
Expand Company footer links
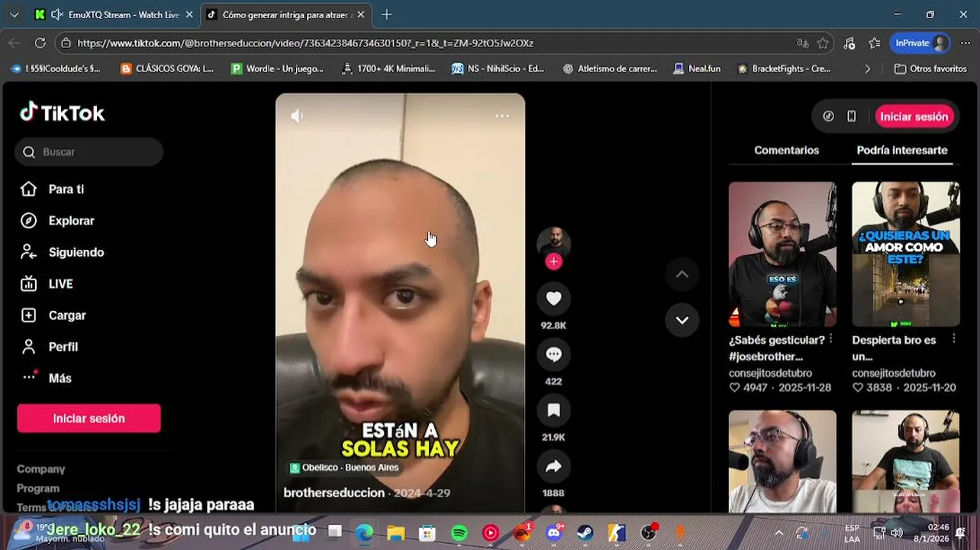coord(41,469)
